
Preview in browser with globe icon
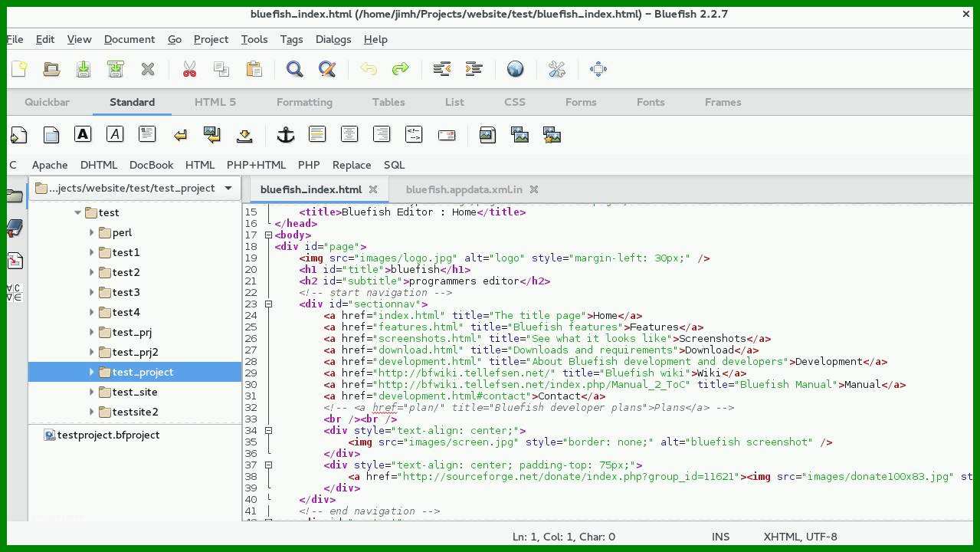pyautogui.click(x=516, y=69)
